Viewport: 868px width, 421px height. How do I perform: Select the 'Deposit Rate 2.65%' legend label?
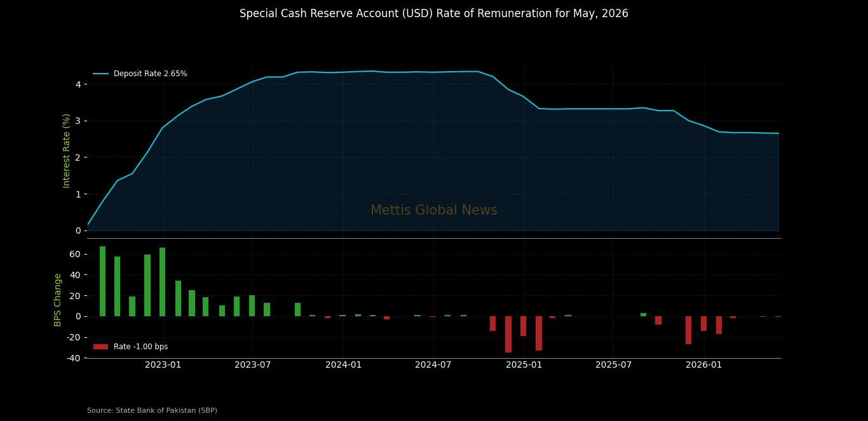pyautogui.click(x=150, y=74)
